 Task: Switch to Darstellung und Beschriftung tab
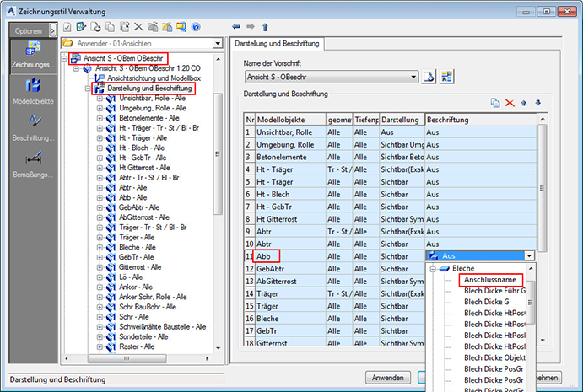(x=277, y=44)
